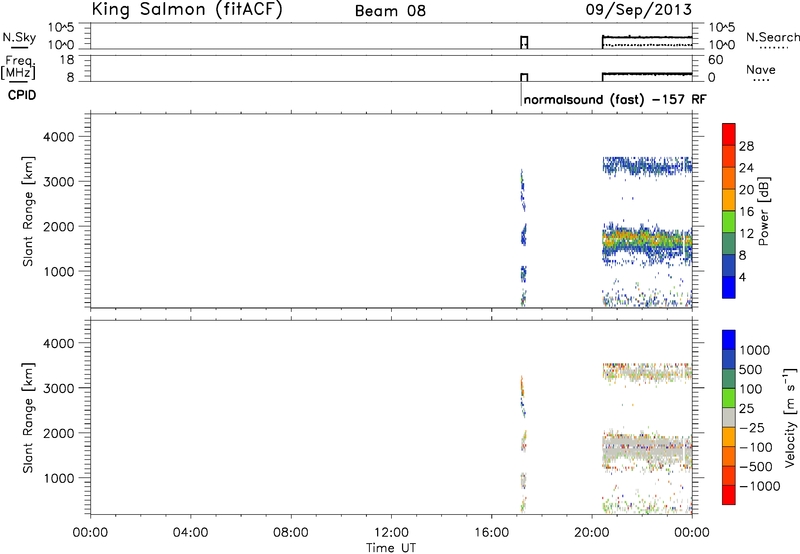Click the 'normalsound (fast) -157 RF' annotation
Screen dimensions: 800x554
pyautogui.click(x=615, y=99)
